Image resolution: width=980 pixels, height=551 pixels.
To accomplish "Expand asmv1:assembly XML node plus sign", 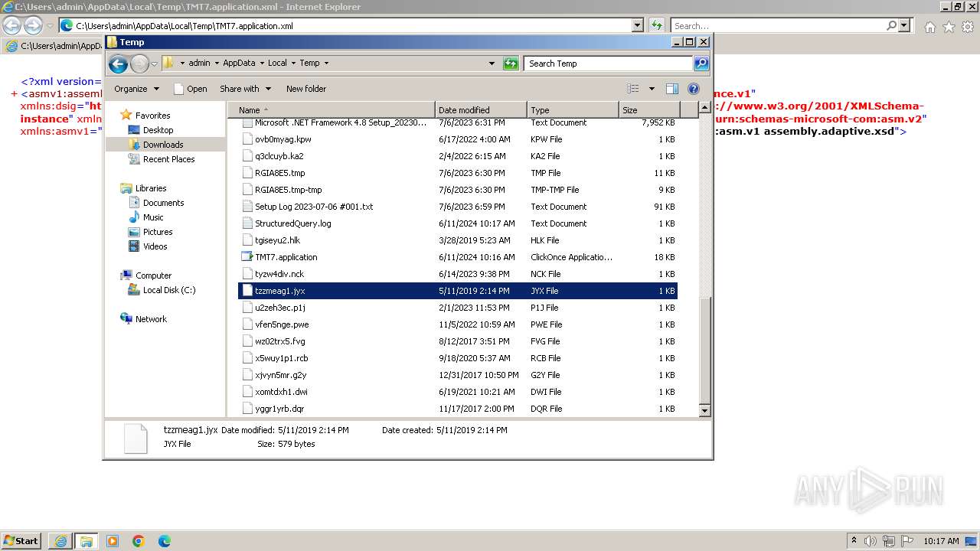I will [x=15, y=94].
